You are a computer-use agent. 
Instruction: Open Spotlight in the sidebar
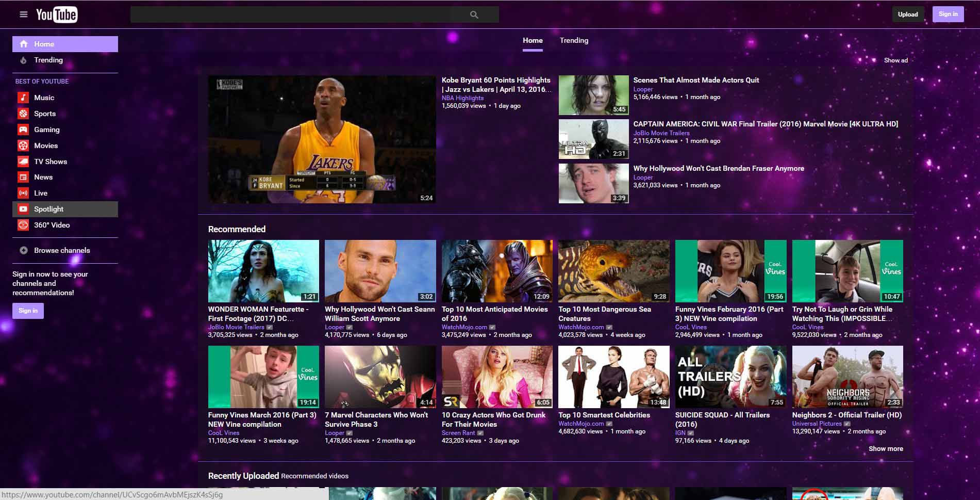click(65, 209)
